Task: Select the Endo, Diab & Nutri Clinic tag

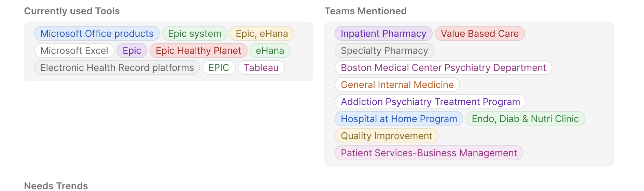Action: point(525,119)
